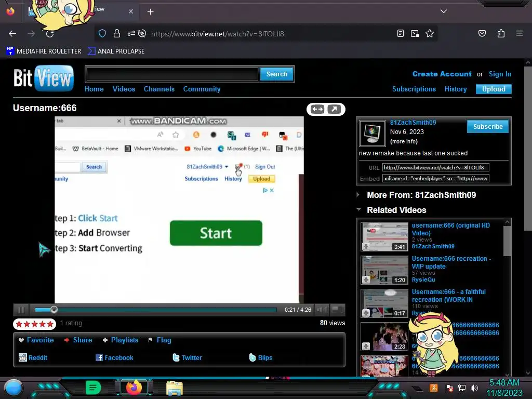
Task: Open the 0:17 faithful recreation thumbnail
Action: pyautogui.click(x=384, y=303)
